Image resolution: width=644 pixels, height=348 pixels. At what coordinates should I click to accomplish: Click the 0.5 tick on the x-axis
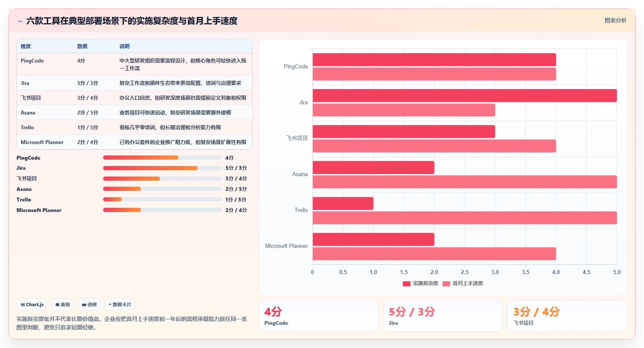coord(343,272)
